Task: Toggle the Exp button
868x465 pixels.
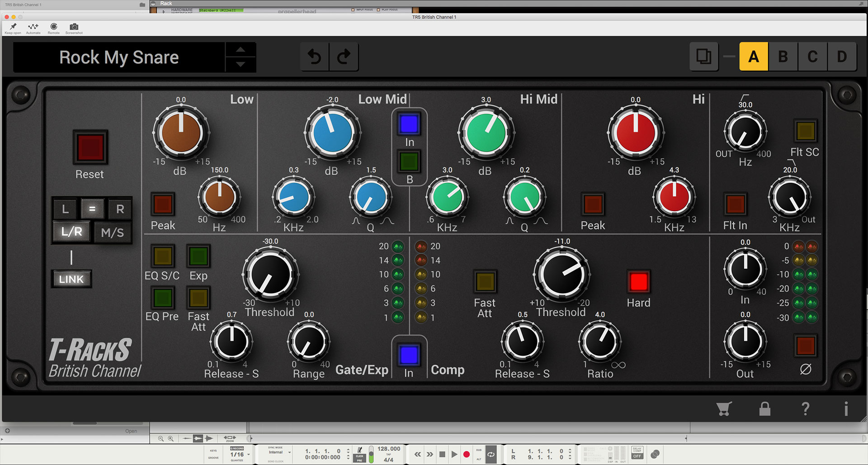Action: coord(198,256)
